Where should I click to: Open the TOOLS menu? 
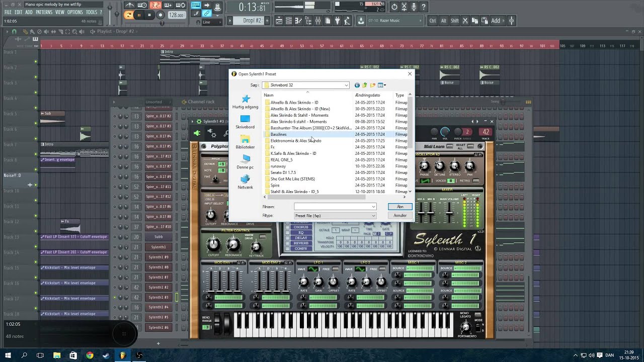[x=91, y=12]
